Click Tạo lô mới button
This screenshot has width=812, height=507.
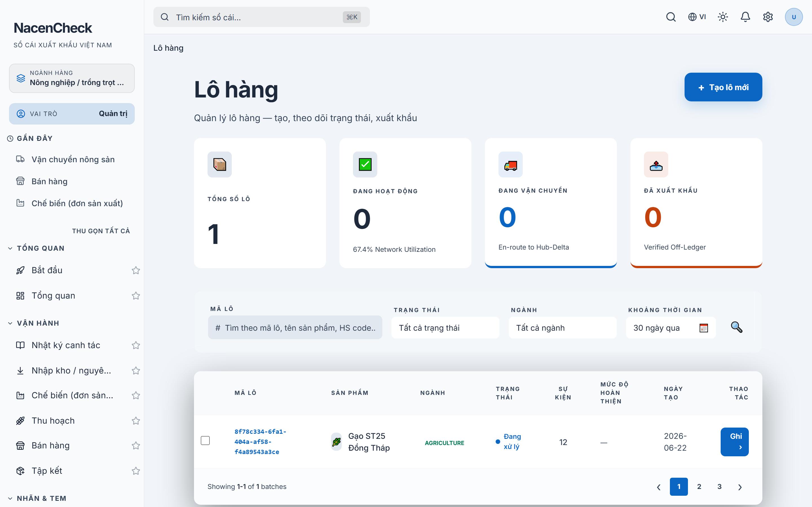(723, 87)
